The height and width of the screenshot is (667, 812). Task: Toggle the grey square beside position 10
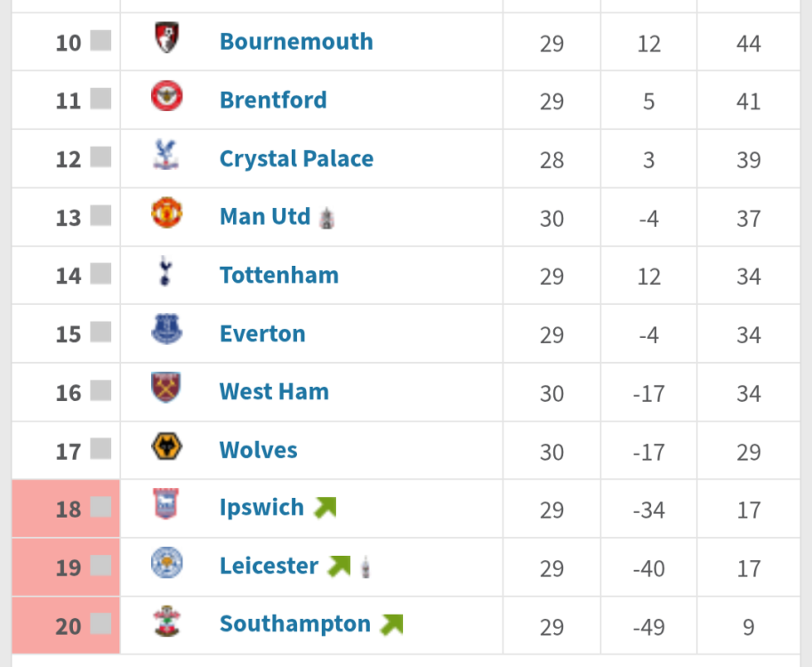coord(100,41)
